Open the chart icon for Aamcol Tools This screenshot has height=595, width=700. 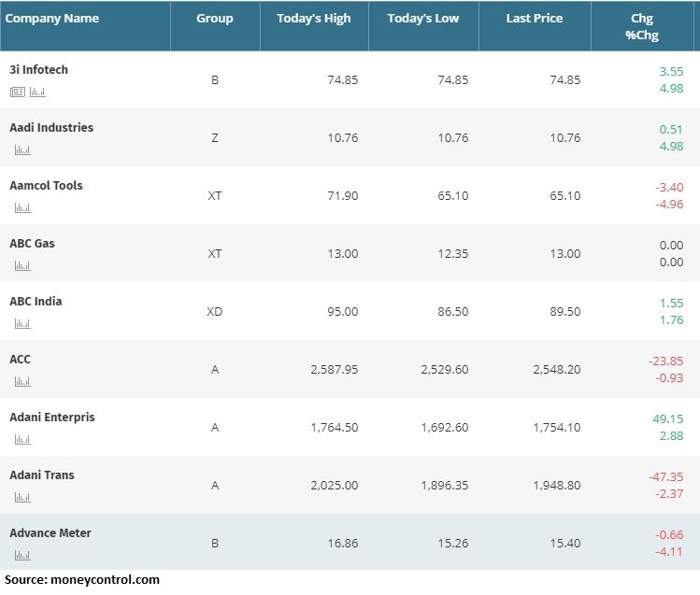click(21, 207)
